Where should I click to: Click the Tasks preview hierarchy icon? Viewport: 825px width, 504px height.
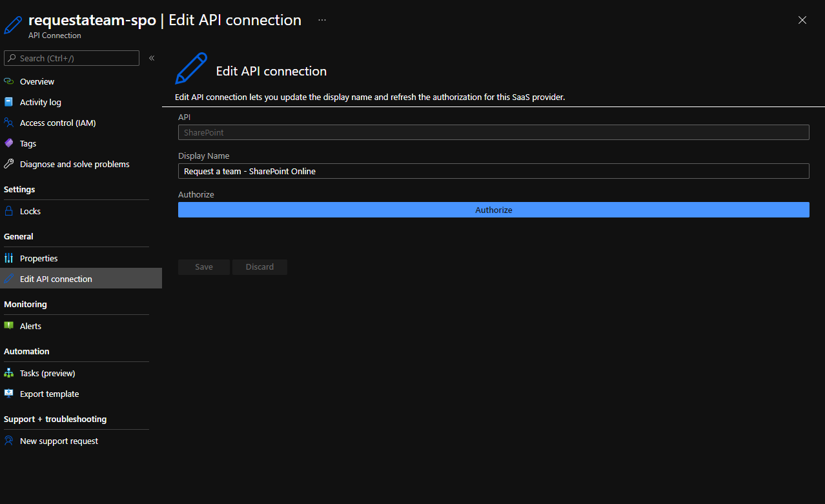coord(8,373)
